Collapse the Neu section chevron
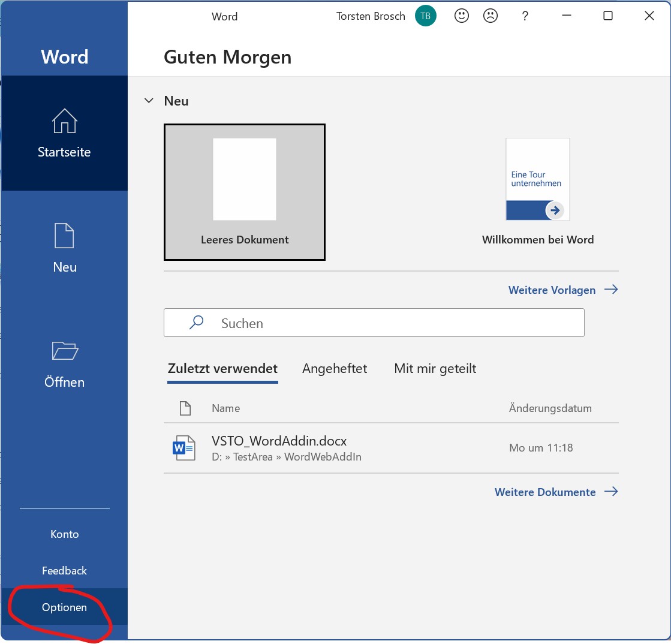 [149, 101]
